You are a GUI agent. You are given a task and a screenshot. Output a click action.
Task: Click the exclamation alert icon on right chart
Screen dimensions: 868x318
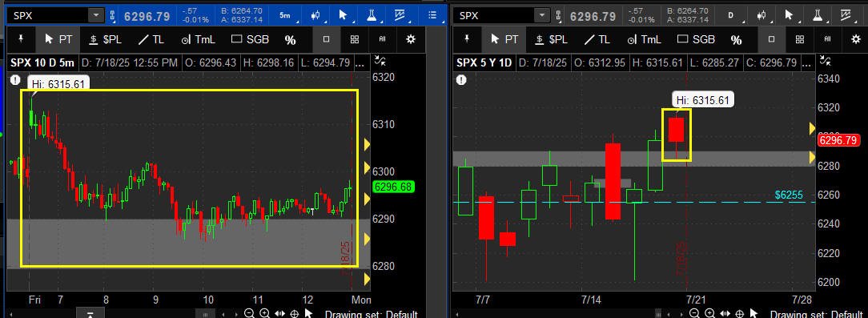click(460, 80)
